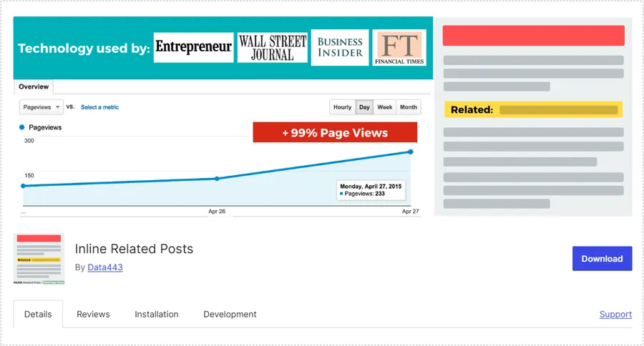Click the Wall Street Journal logo
This screenshot has height=346, width=644.
[x=273, y=48]
